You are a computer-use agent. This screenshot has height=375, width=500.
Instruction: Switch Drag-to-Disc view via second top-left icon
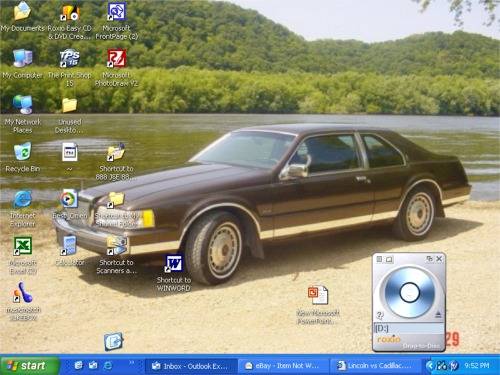click(389, 259)
